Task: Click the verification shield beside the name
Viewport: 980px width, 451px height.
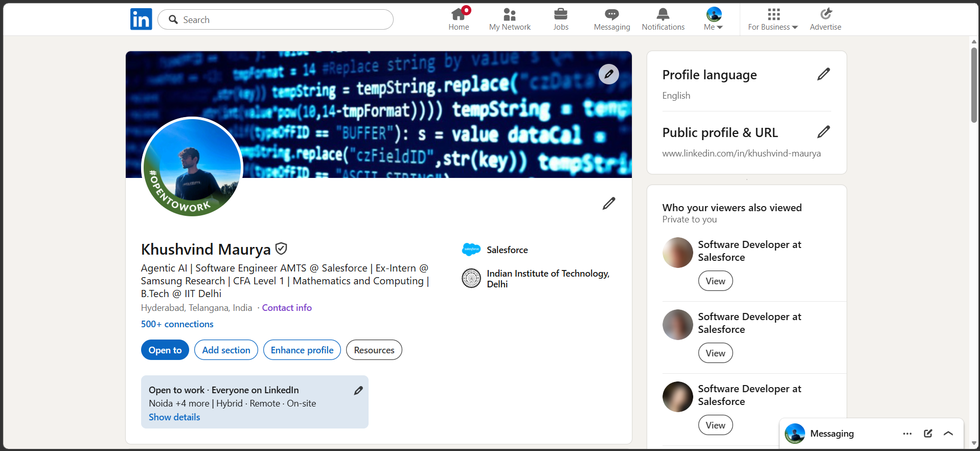Action: pyautogui.click(x=281, y=249)
